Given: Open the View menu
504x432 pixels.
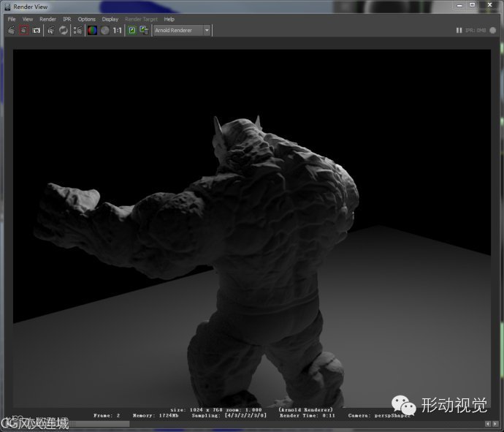Looking at the screenshot, I should click(x=28, y=19).
